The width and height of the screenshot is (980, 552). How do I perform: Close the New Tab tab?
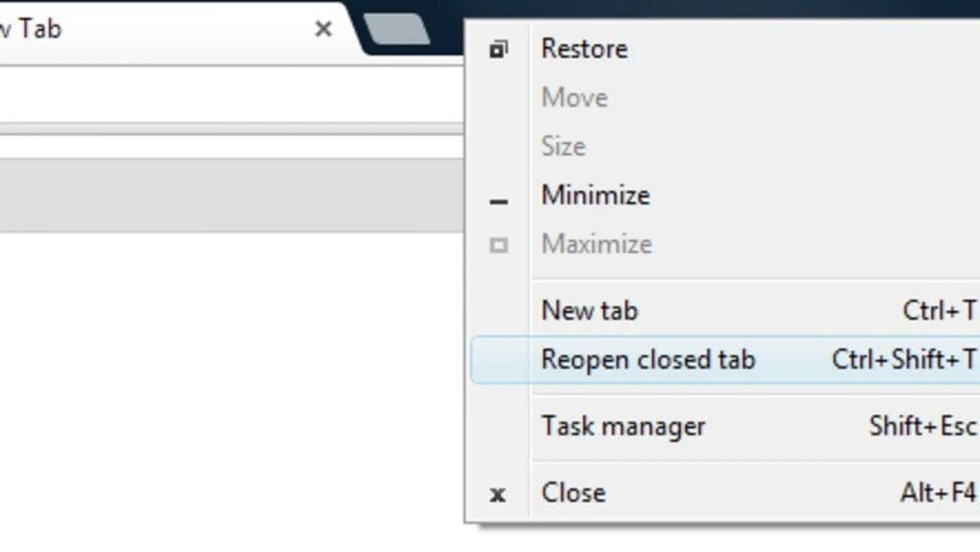pos(322,29)
